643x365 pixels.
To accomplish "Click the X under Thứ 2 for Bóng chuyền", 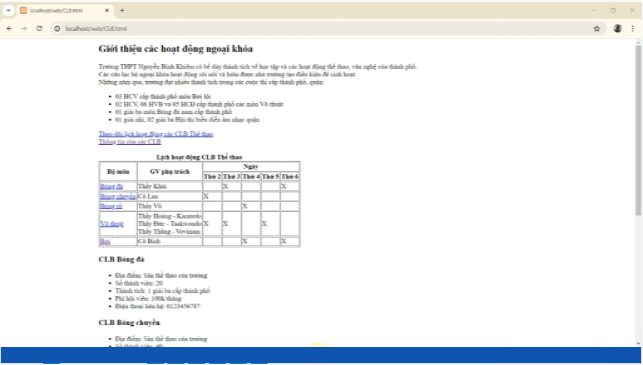I will [x=206, y=196].
